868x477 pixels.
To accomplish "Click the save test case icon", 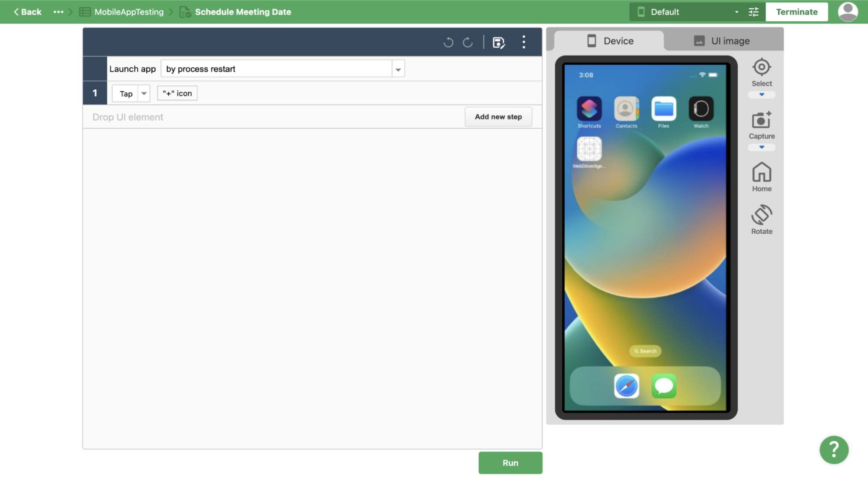I will (x=499, y=42).
